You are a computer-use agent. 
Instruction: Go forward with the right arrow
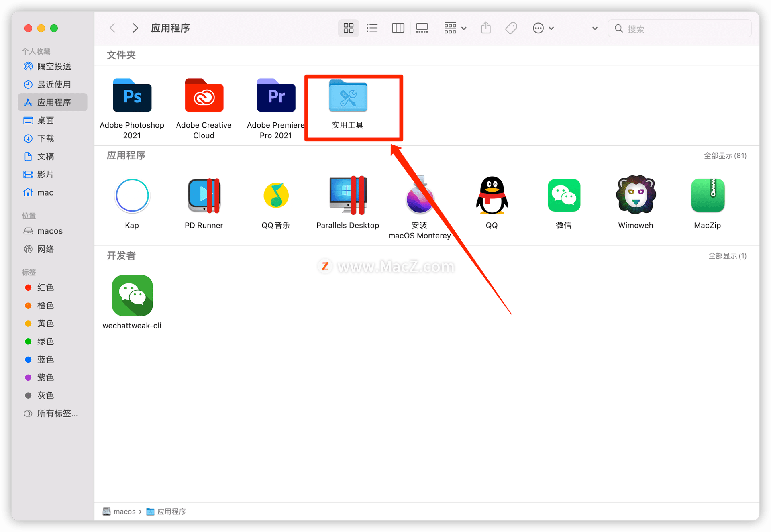pyautogui.click(x=135, y=28)
